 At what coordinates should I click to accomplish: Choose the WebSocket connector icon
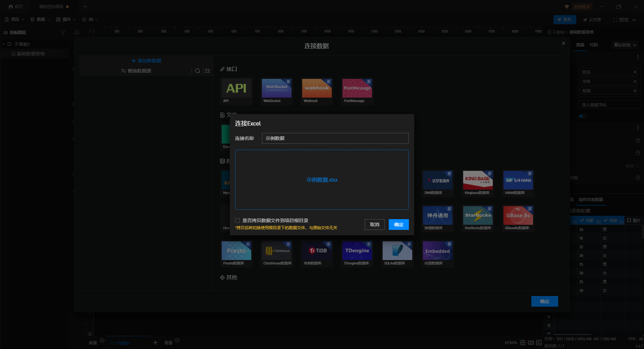pos(276,88)
